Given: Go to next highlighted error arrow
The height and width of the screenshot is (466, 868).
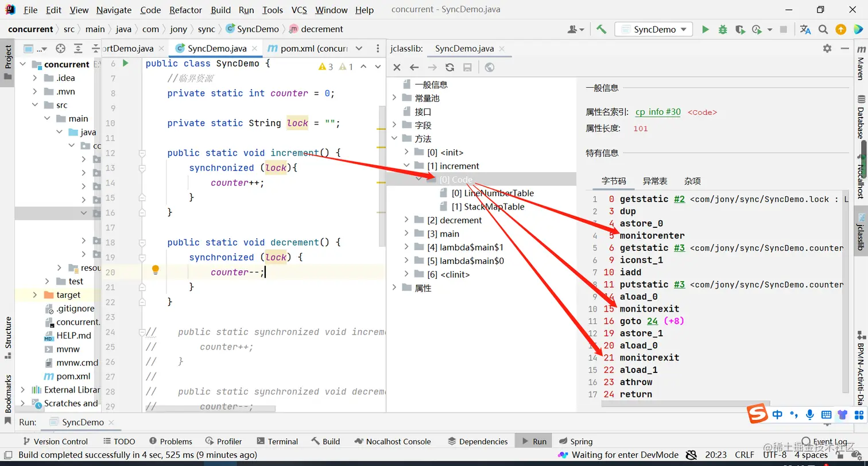Looking at the screenshot, I should point(378,67).
